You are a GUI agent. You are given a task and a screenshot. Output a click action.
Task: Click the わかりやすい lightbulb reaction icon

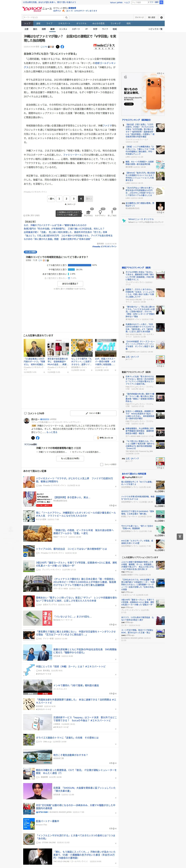pyautogui.click(x=100, y=212)
